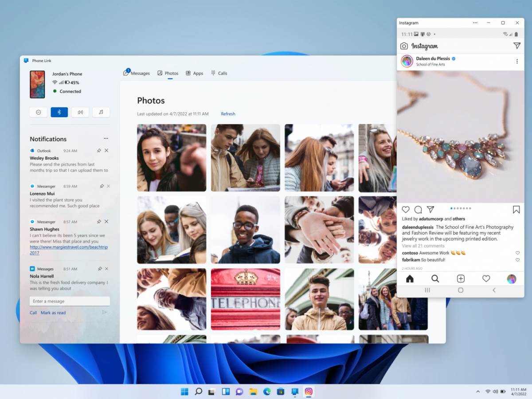Open the comment bubble on the post
Screen dimensions: 532x399
418,210
